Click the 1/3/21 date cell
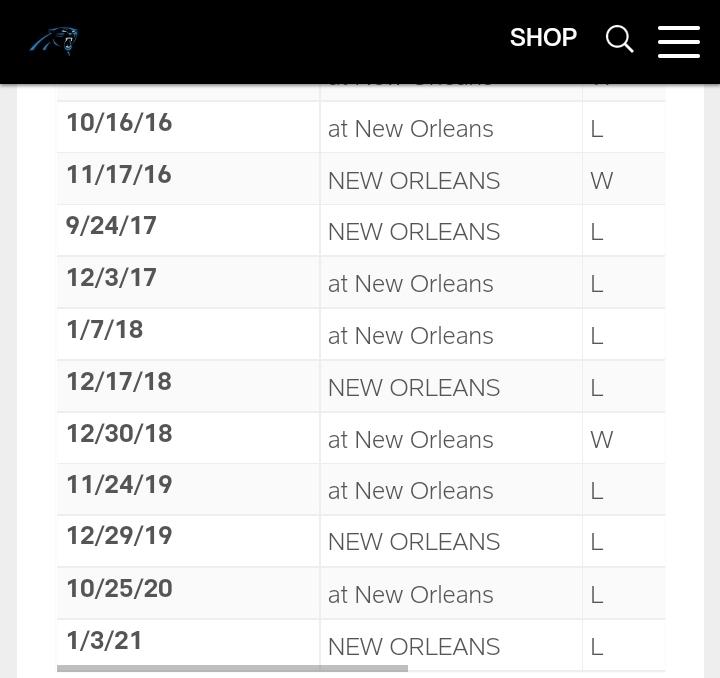Viewport: 720px width, 678px height. [188, 643]
